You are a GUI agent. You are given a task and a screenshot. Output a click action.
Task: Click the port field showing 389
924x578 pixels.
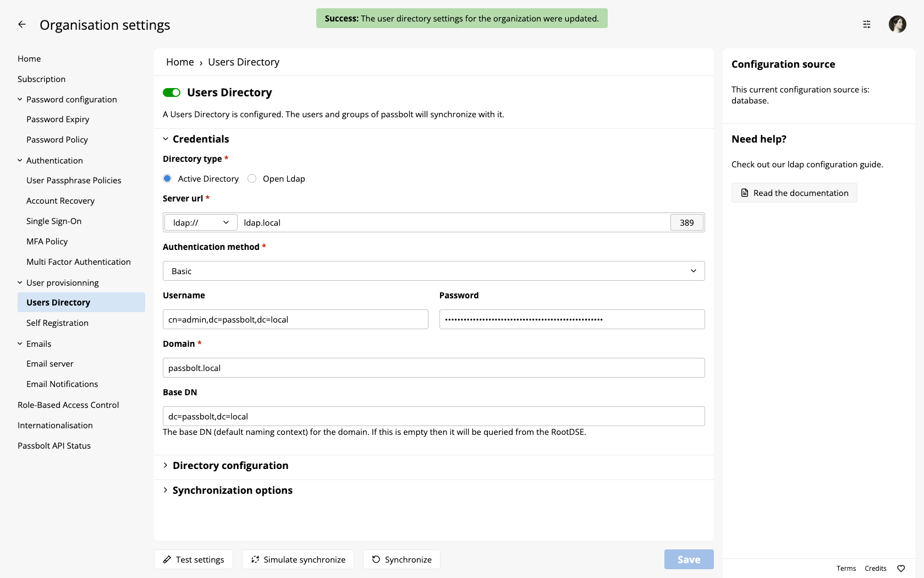pos(687,222)
